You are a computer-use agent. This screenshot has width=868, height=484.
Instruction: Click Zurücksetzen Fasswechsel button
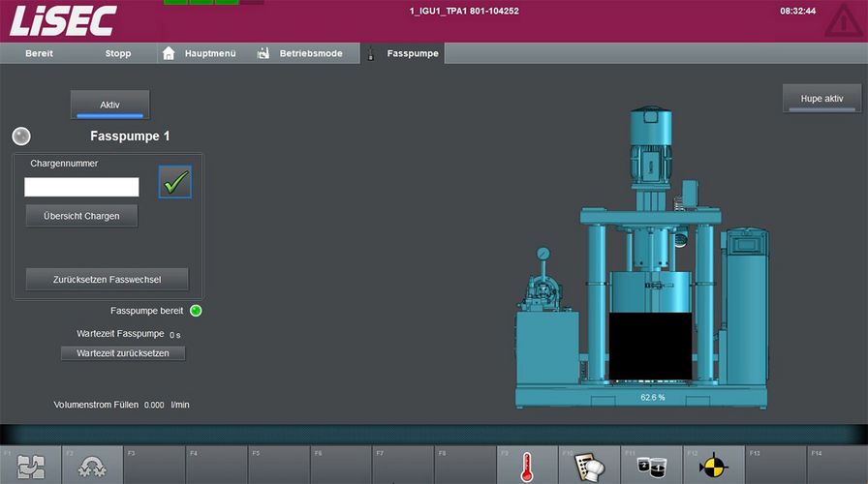click(x=107, y=280)
